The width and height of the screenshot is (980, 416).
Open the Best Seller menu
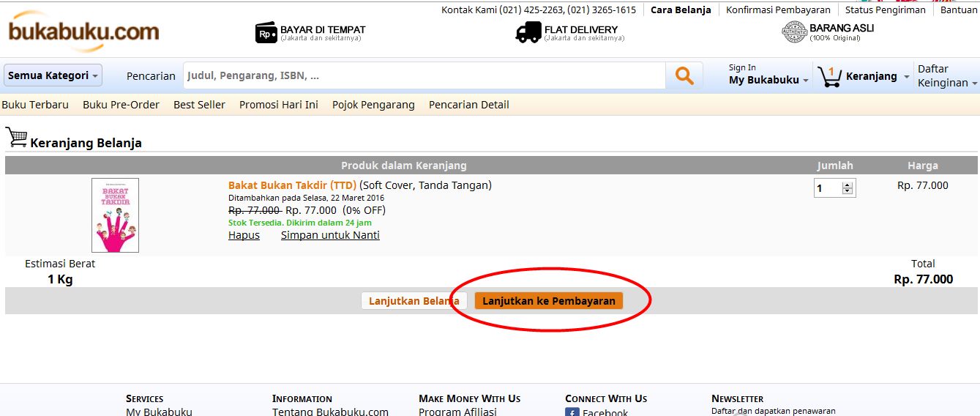pos(199,105)
